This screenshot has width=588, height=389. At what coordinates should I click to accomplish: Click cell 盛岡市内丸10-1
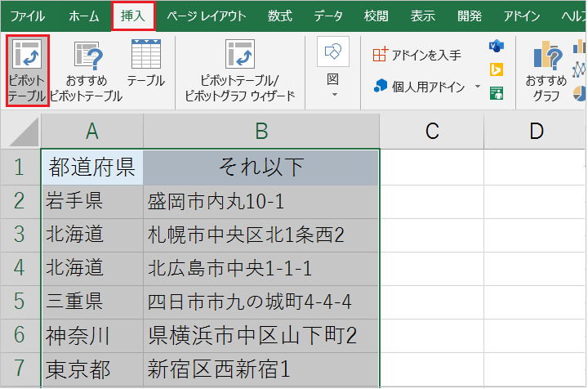click(261, 201)
